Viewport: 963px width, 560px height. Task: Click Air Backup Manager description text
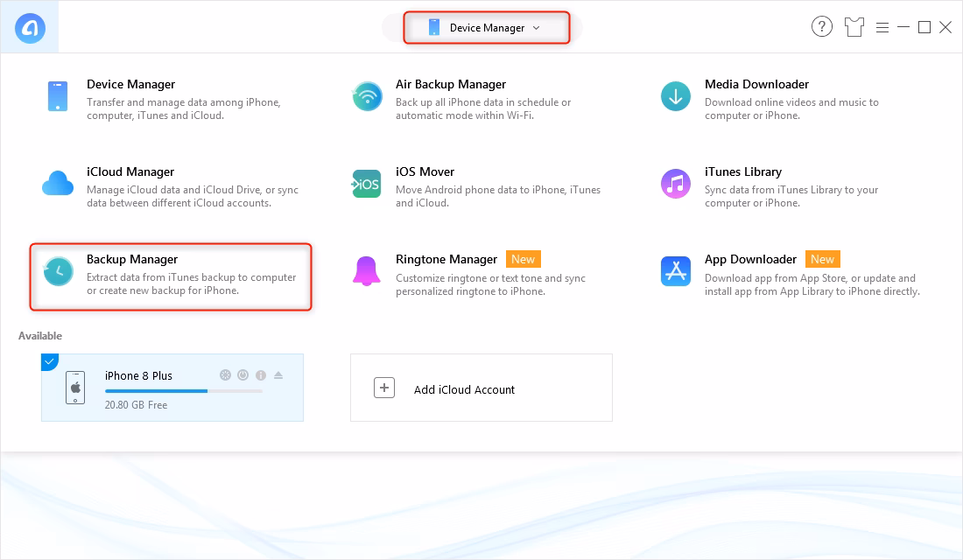coord(483,108)
